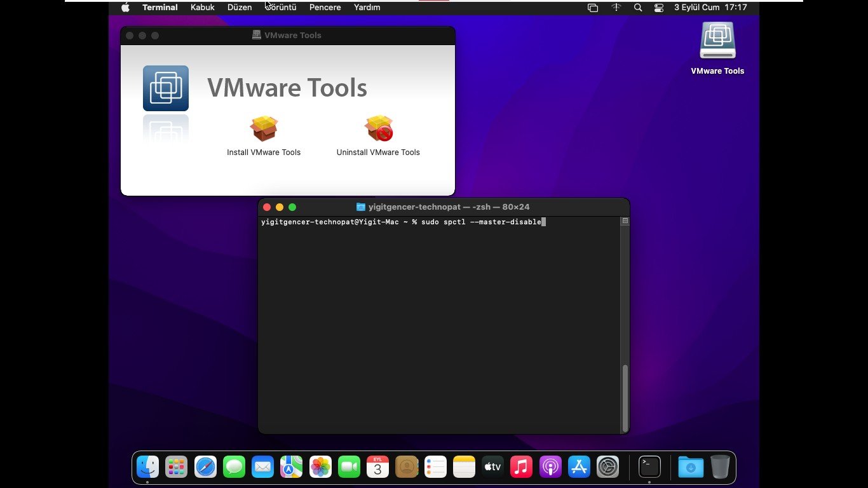Screen dimensions: 868x488
Task: Open Podcasts from the Dock
Action: tap(550, 467)
